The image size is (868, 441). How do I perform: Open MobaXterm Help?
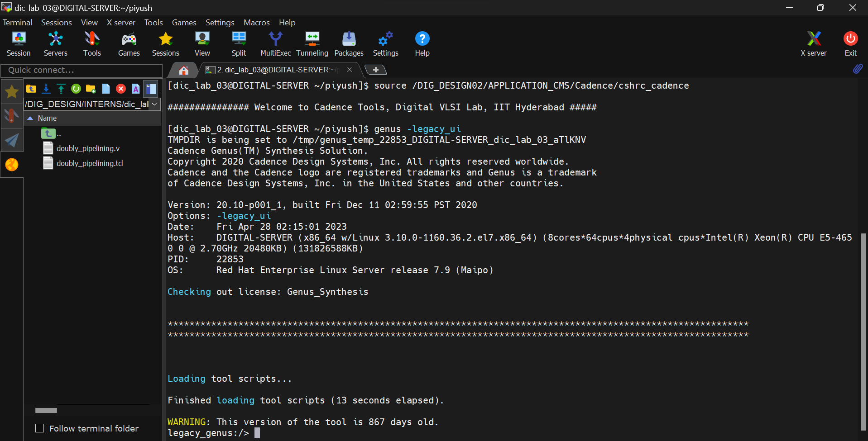[422, 43]
